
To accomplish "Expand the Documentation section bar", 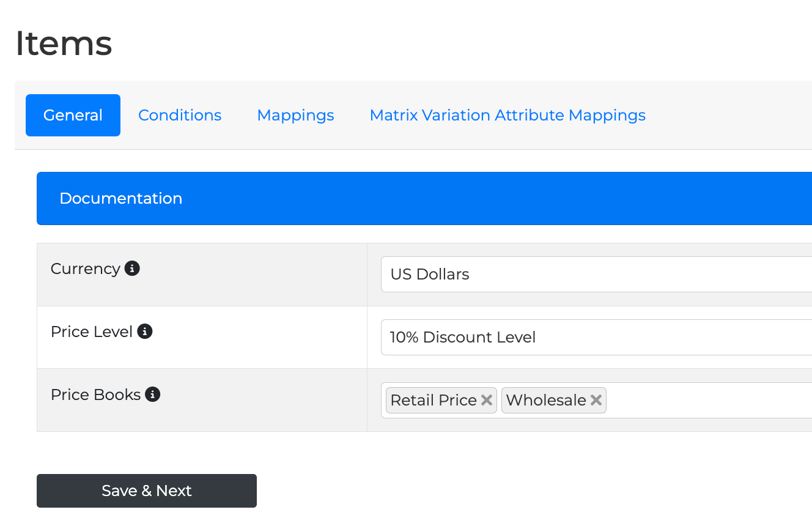I will click(x=424, y=198).
